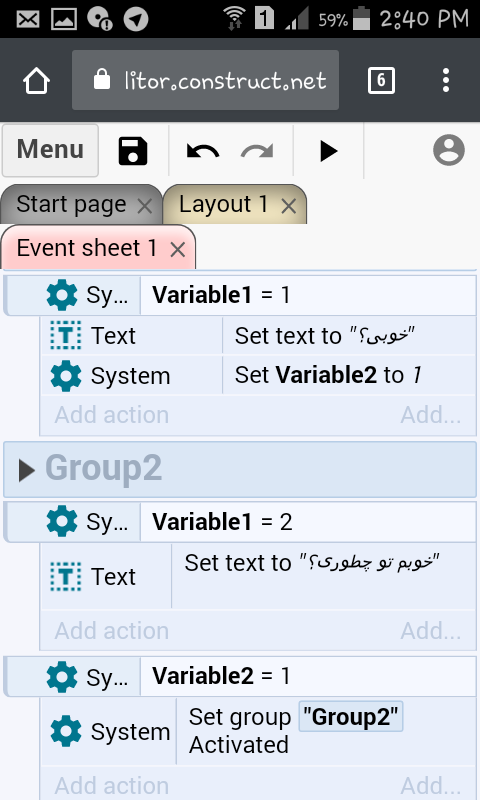Undo the last action

(x=203, y=151)
